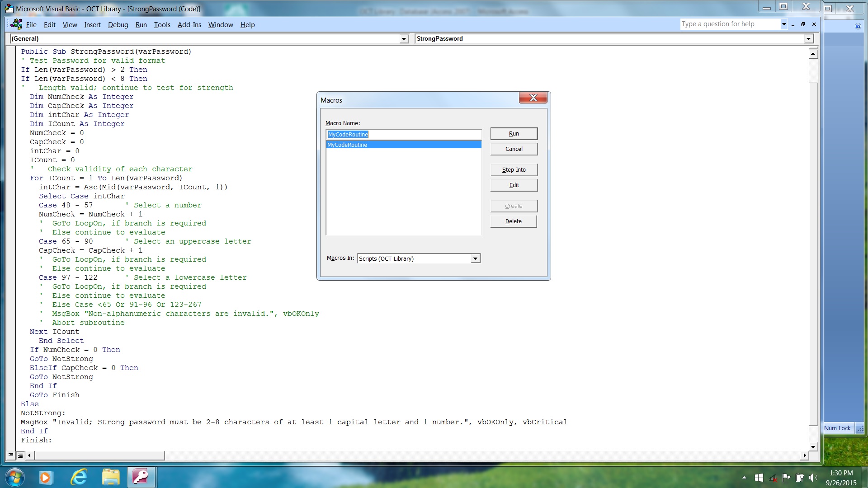The width and height of the screenshot is (868, 488).
Task: Open the Insert menu
Action: (x=93, y=25)
